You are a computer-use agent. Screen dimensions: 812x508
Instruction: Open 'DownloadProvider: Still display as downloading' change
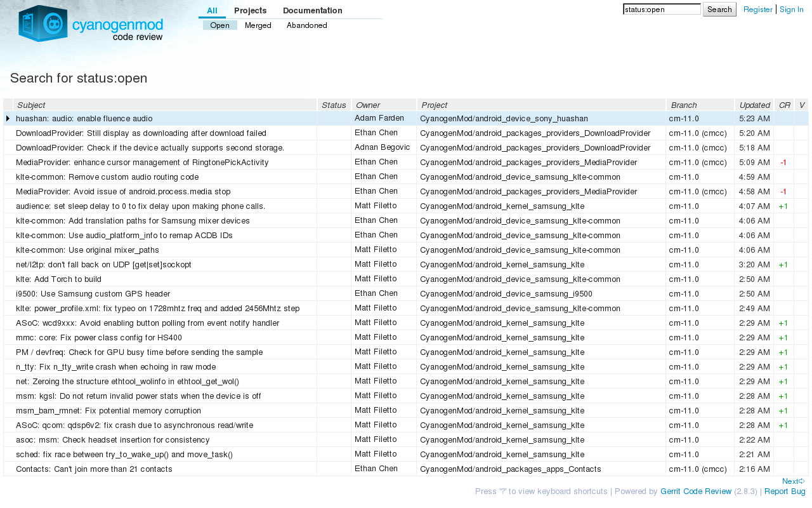point(141,133)
